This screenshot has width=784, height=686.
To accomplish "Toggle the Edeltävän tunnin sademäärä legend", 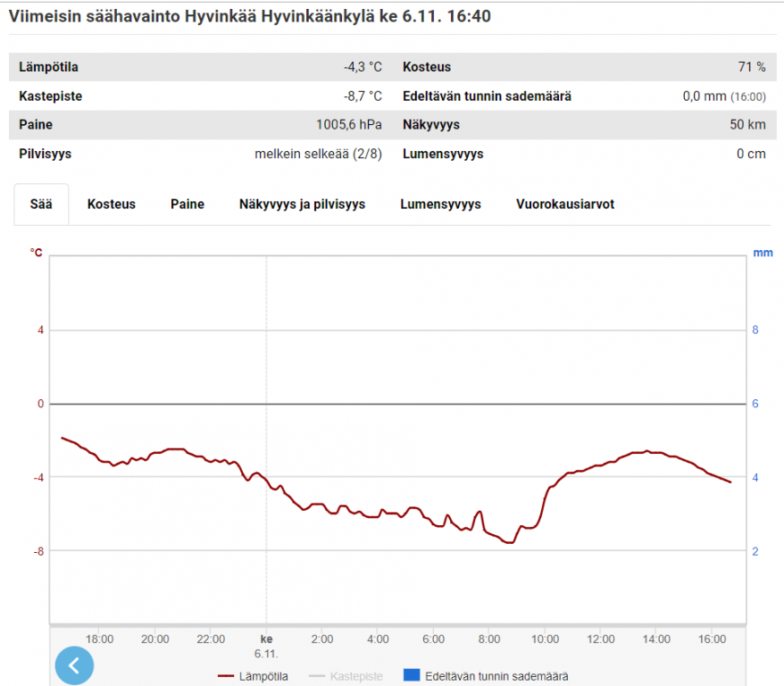I will (x=486, y=676).
